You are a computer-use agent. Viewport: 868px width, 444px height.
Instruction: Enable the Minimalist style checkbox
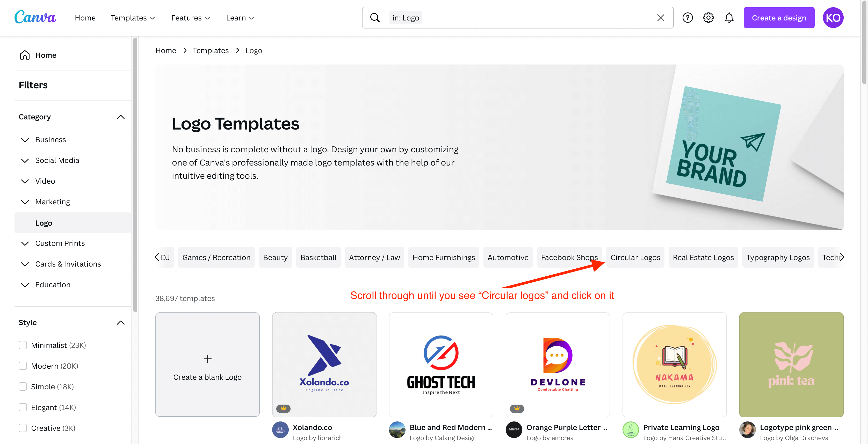tap(23, 345)
